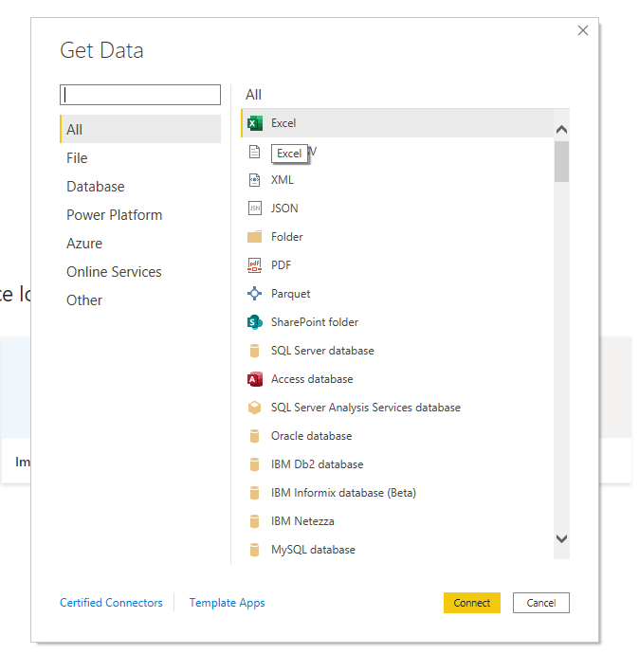
Task: Select the MySQL database label
Action: [313, 550]
